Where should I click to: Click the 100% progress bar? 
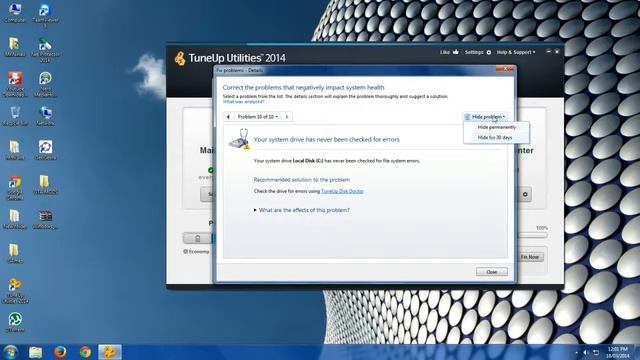pyautogui.click(x=532, y=236)
